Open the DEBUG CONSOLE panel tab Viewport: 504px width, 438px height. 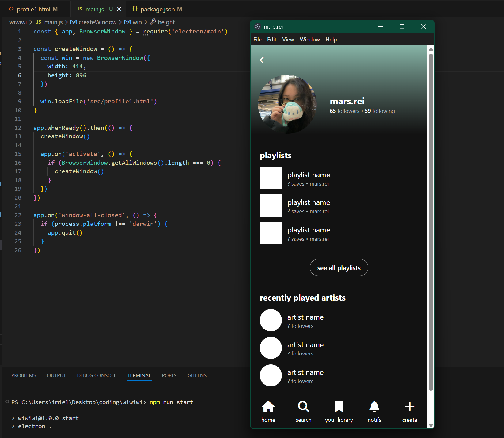point(97,375)
